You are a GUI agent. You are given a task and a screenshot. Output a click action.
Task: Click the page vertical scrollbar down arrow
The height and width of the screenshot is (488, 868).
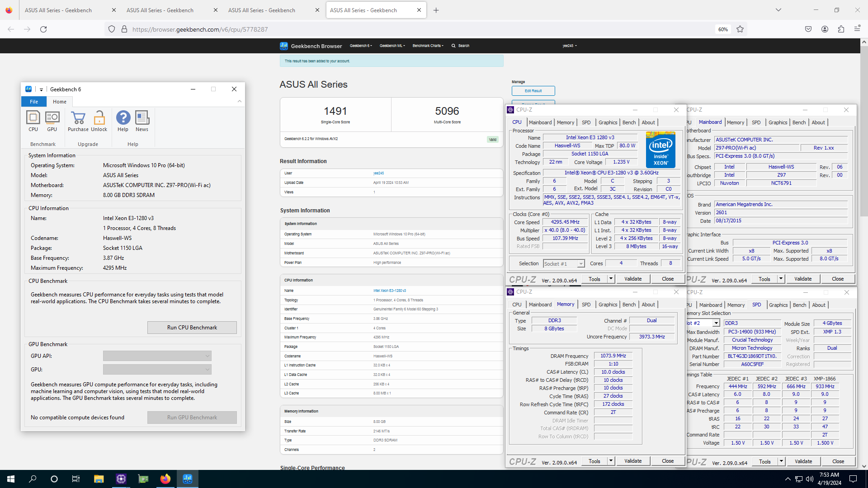pyautogui.click(x=864, y=466)
